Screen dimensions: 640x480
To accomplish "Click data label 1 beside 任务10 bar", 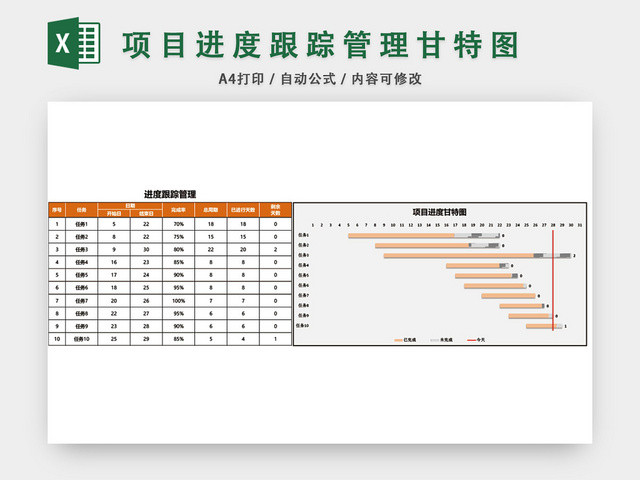I will pyautogui.click(x=565, y=326).
